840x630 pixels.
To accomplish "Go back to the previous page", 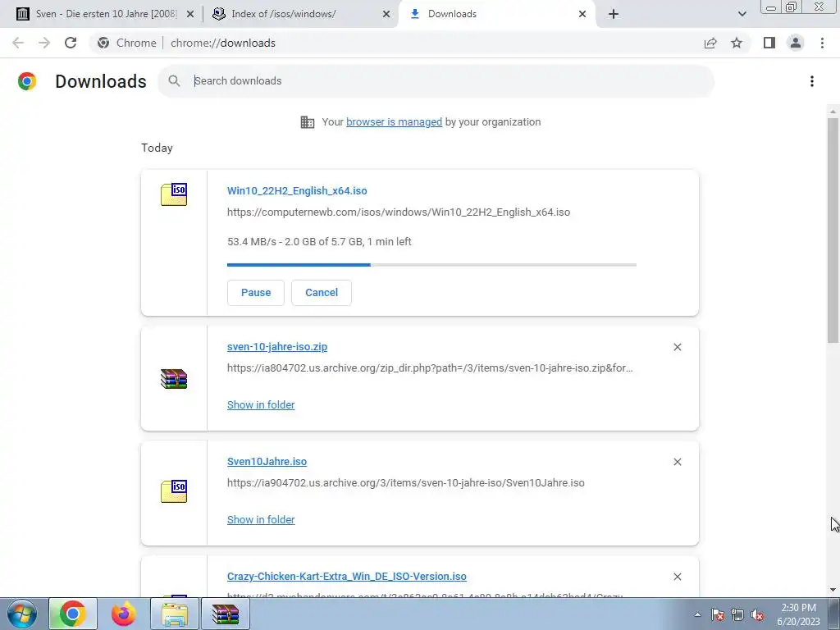I will click(x=18, y=43).
